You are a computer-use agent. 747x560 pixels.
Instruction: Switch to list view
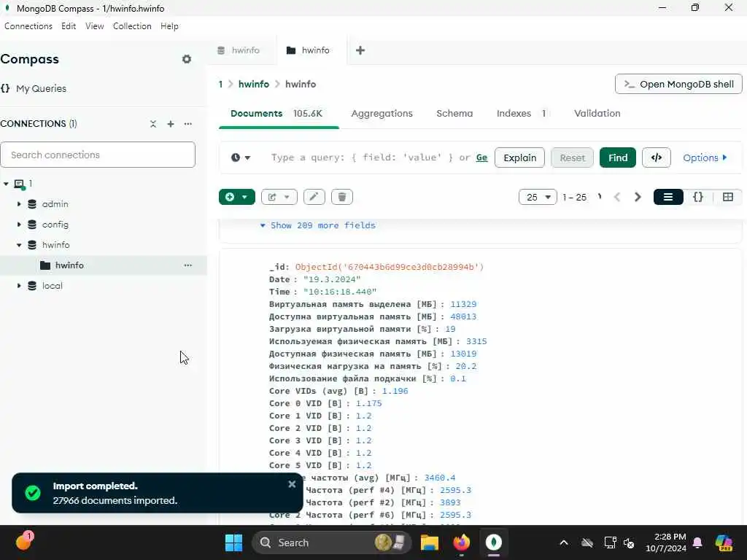pos(668,197)
